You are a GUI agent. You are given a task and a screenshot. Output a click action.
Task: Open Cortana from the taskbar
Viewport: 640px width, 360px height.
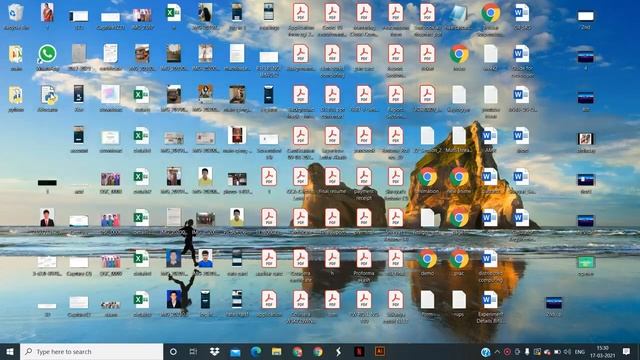point(173,351)
